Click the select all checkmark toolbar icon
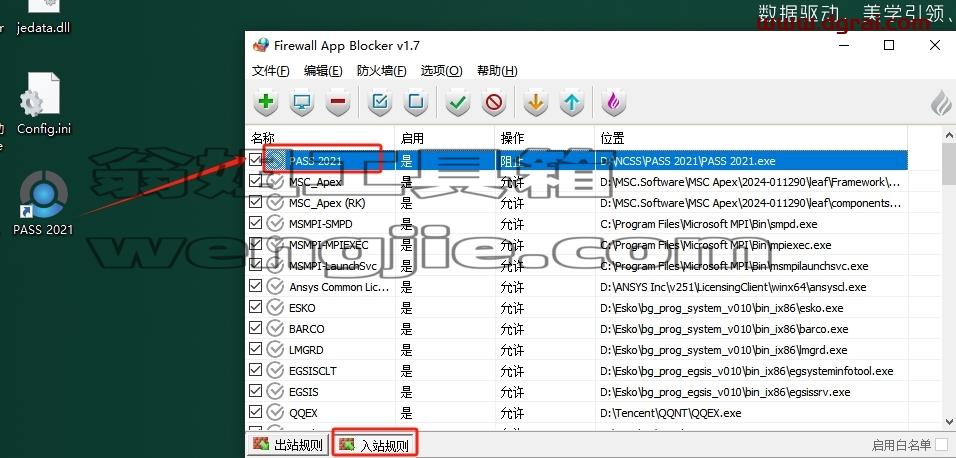This screenshot has height=458, width=956. tap(380, 102)
